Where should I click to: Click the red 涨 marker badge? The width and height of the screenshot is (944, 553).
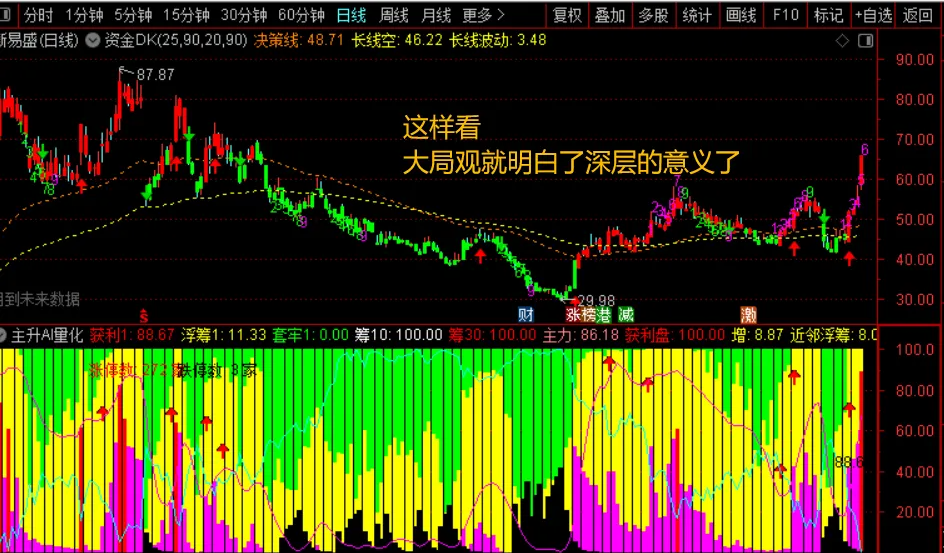tap(573, 314)
